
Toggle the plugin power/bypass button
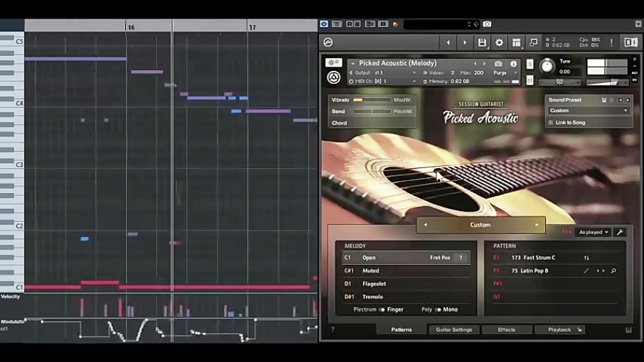[324, 24]
